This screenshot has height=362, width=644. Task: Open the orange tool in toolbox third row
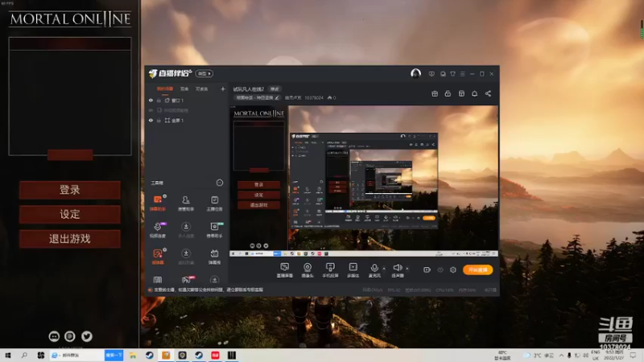(x=158, y=257)
